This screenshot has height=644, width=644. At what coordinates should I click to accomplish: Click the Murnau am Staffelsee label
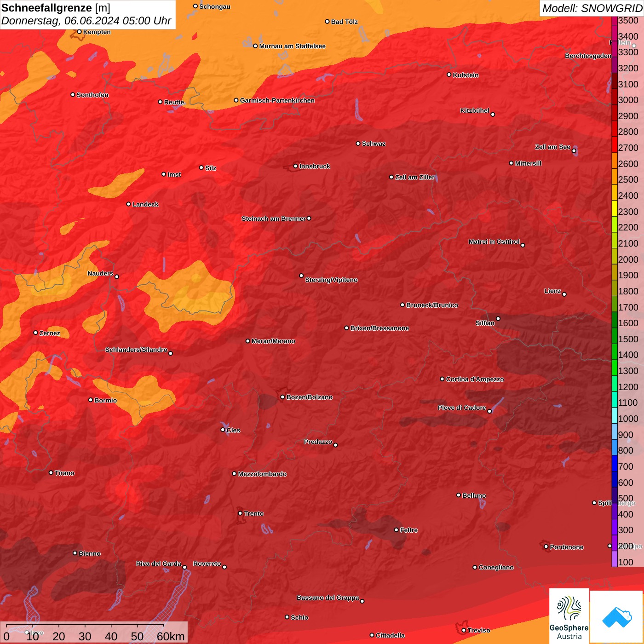click(292, 46)
